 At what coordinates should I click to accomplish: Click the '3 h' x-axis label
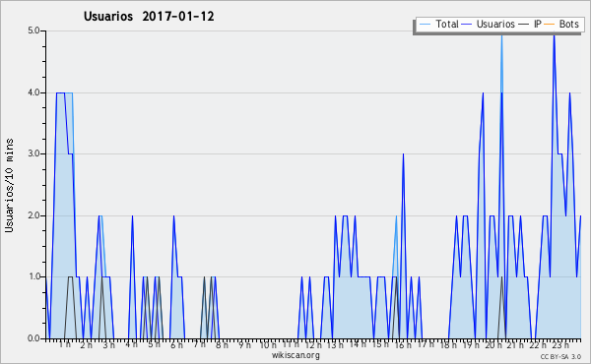click(x=109, y=344)
